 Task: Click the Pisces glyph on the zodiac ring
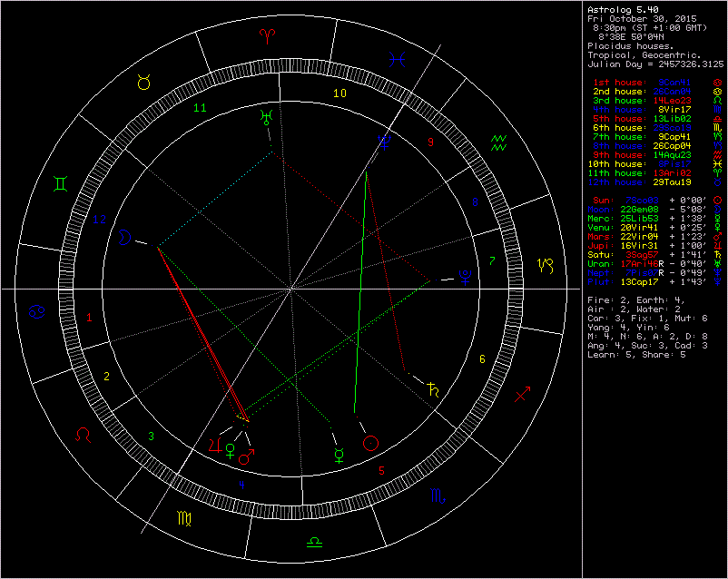[x=397, y=59]
